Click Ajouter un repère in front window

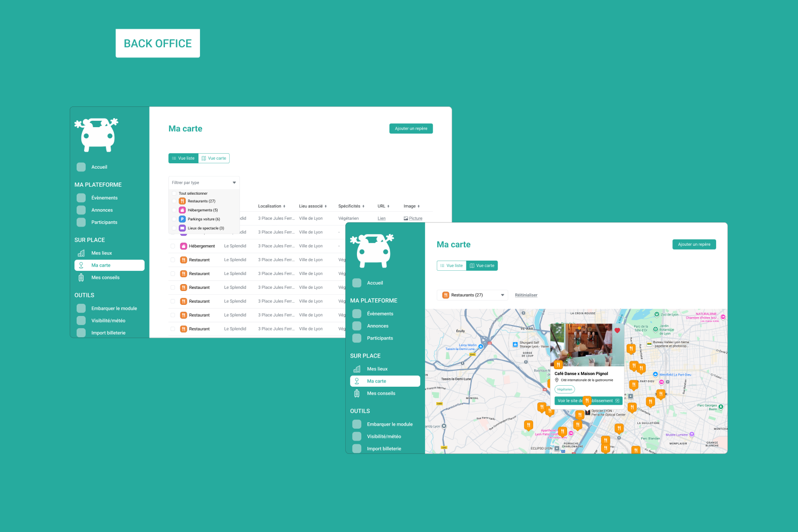tap(694, 245)
